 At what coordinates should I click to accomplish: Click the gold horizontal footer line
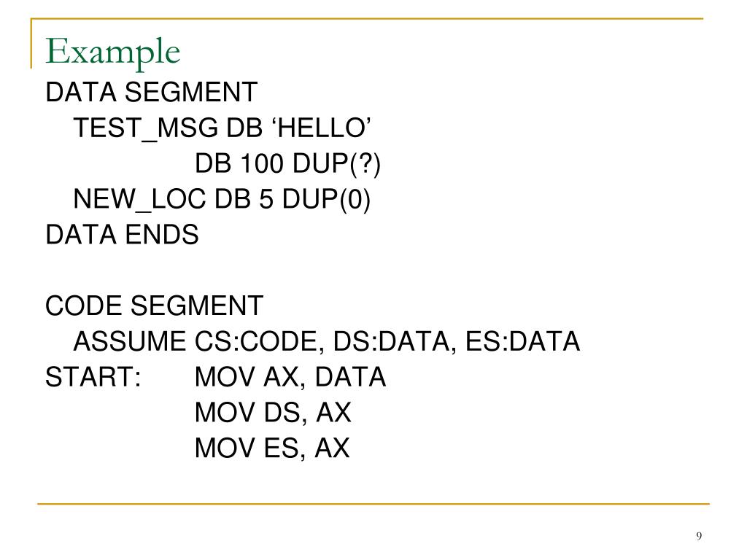click(373, 503)
